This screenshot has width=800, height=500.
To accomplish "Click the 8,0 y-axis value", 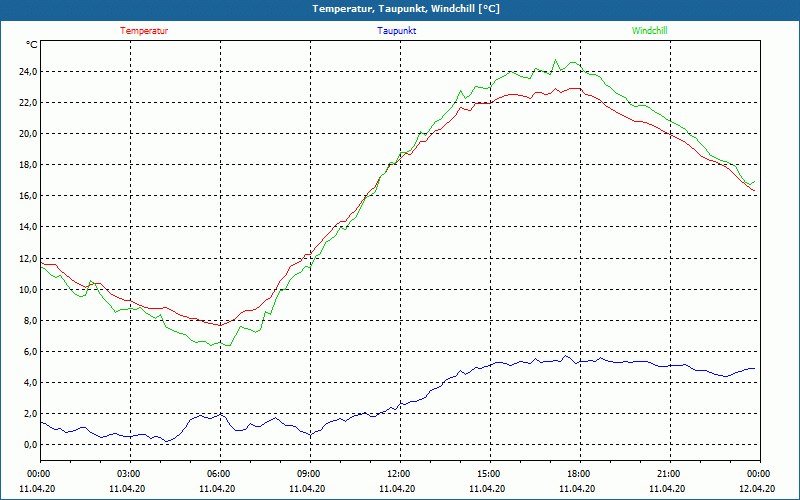I will pos(29,320).
